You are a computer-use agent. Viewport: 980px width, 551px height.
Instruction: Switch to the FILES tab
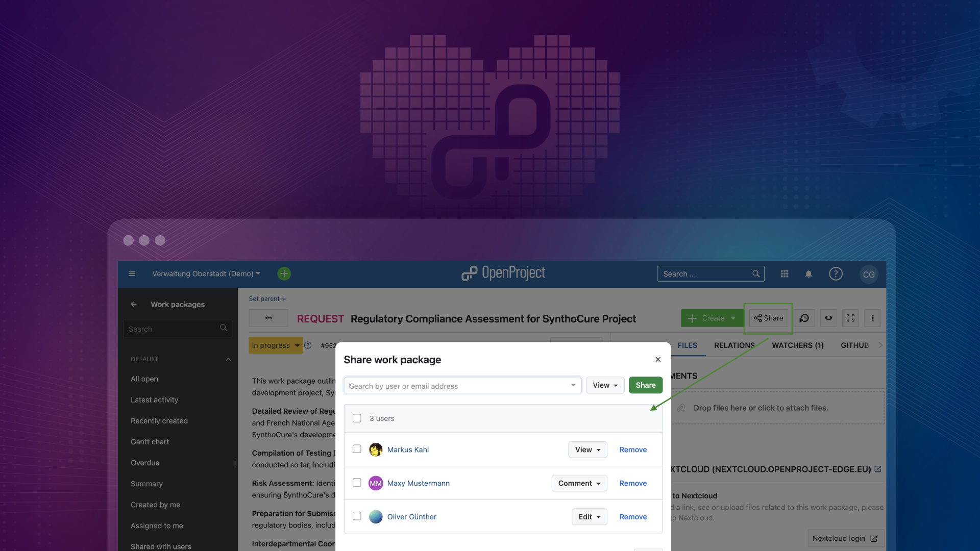(687, 346)
